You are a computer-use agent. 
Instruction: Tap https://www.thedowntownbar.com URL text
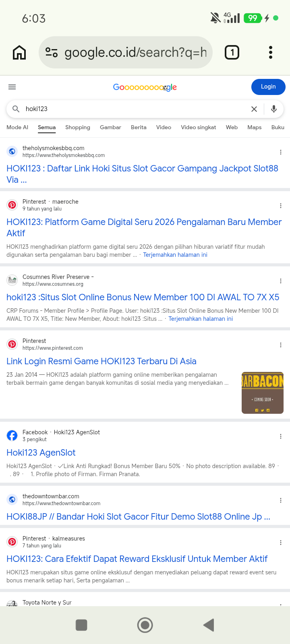coord(61,503)
